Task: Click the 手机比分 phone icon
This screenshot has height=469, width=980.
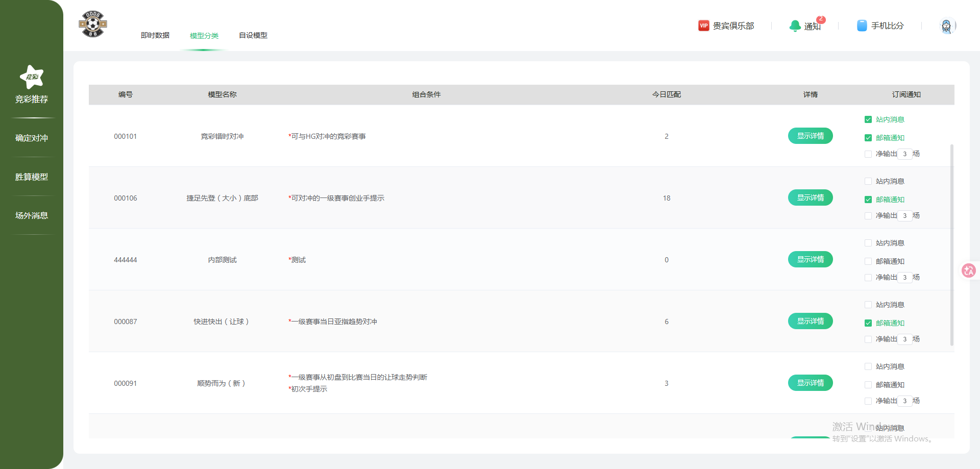Action: point(862,25)
